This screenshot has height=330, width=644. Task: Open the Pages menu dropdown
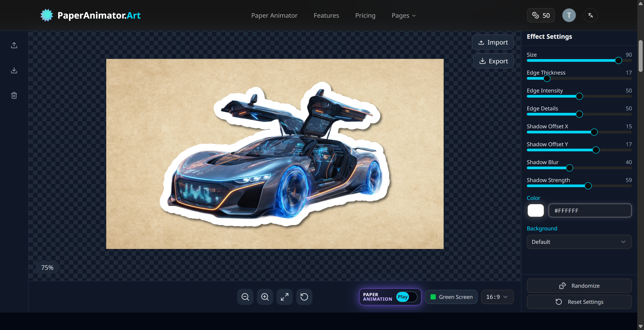click(x=403, y=15)
